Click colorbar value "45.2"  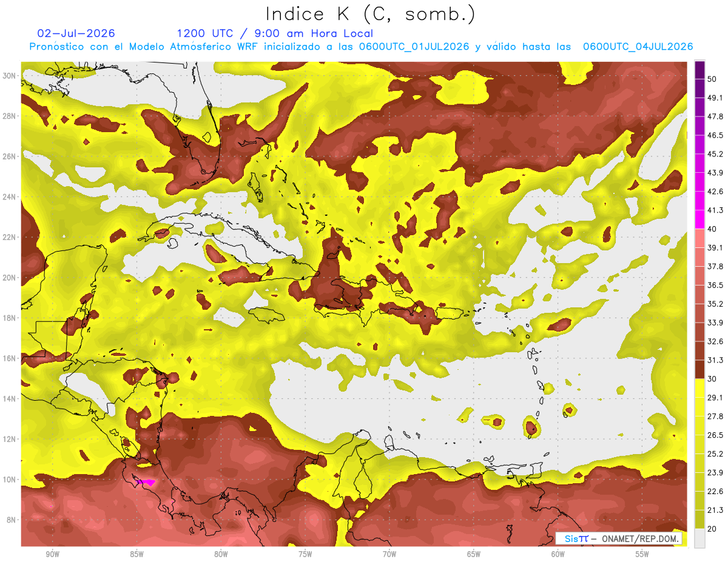(715, 154)
